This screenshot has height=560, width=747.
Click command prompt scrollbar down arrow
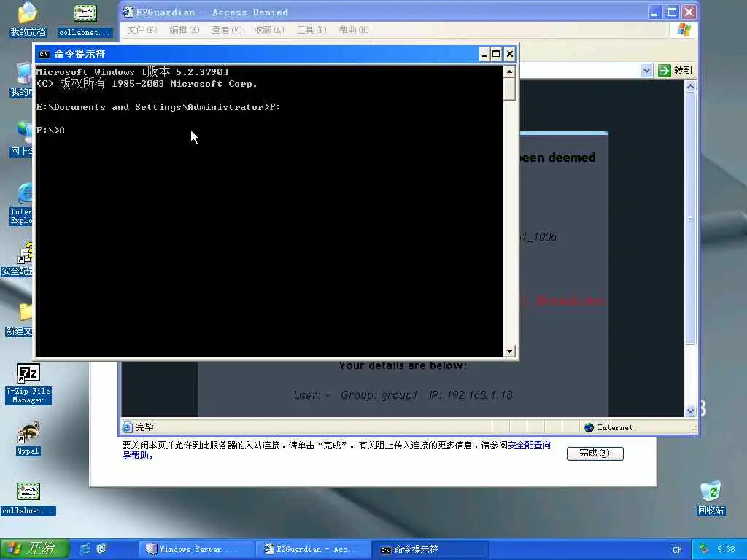(509, 351)
